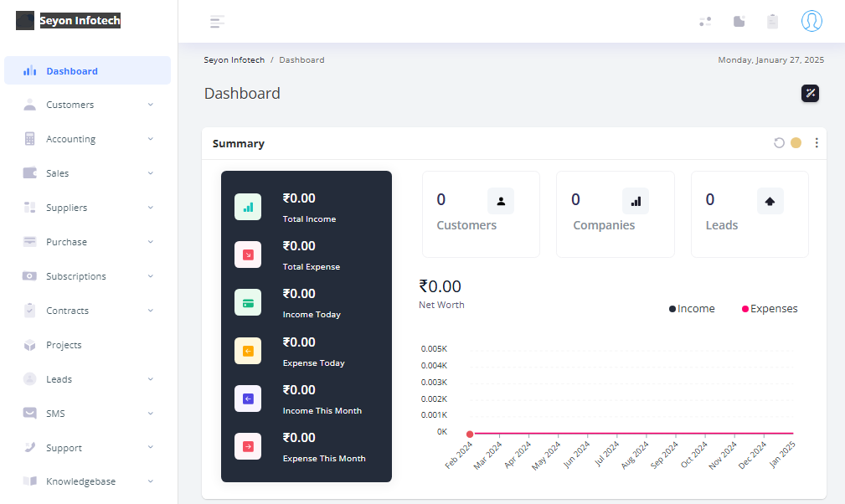This screenshot has width=845, height=504.
Task: Toggle Income series in chart legend
Action: pos(692,309)
